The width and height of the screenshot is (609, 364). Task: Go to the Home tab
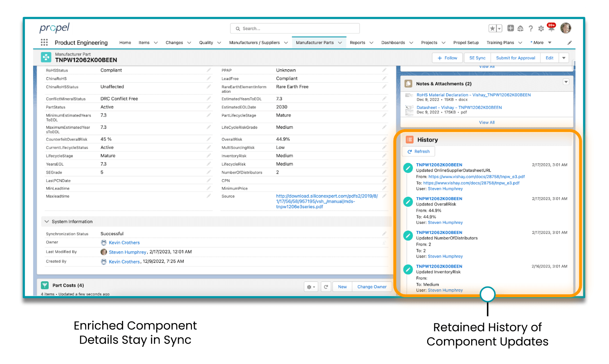point(125,43)
